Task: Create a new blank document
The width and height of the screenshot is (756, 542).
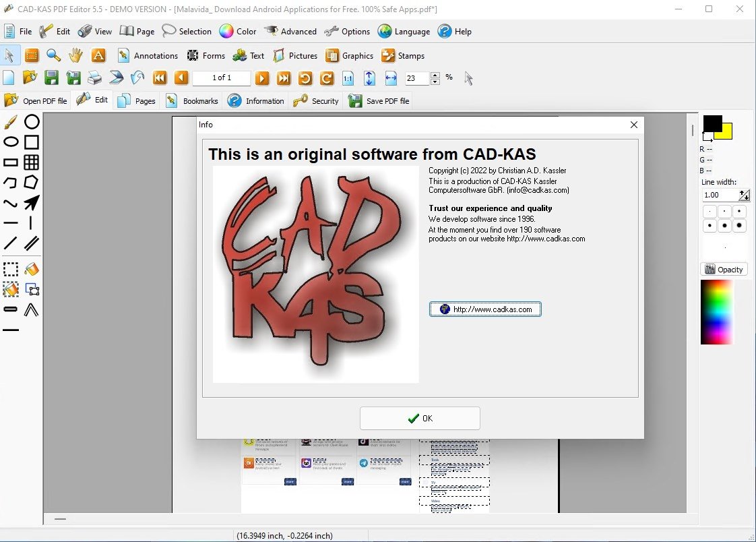Action: pyautogui.click(x=9, y=78)
